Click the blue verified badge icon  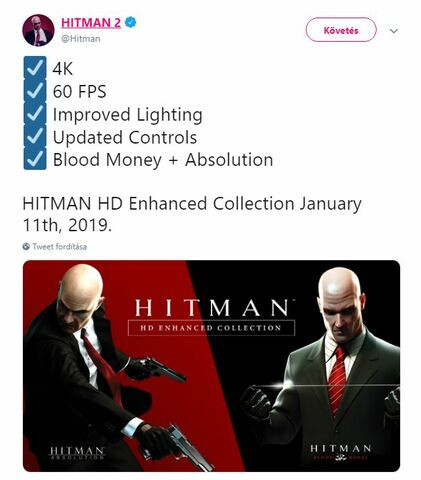click(x=130, y=23)
